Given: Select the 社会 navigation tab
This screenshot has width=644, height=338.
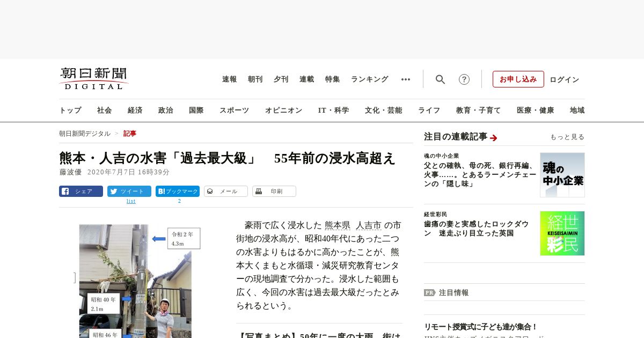Looking at the screenshot, I should [105, 111].
